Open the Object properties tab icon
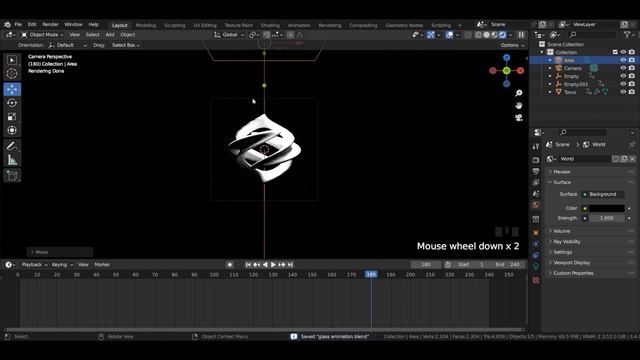Image resolution: width=640 pixels, height=360 pixels. click(x=536, y=232)
